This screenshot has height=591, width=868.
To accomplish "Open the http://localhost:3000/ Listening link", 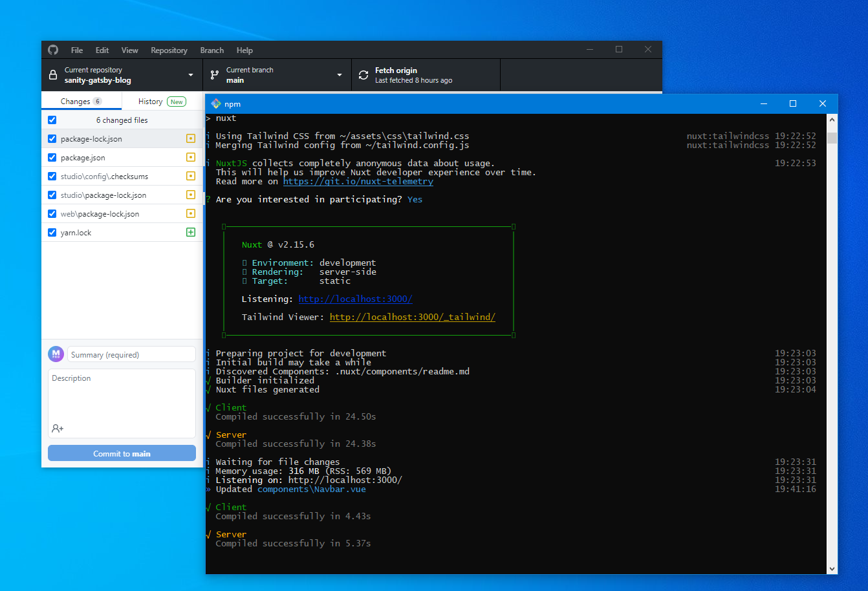I will pyautogui.click(x=355, y=299).
